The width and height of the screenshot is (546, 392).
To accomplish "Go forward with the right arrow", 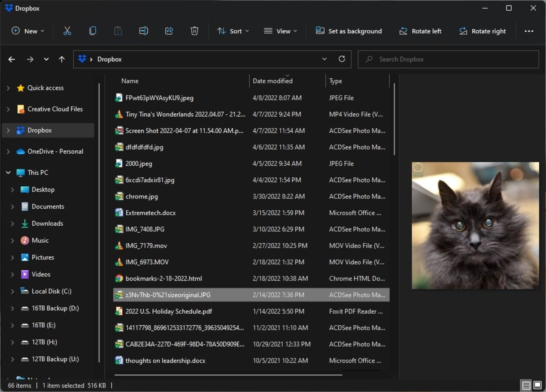I will click(30, 59).
